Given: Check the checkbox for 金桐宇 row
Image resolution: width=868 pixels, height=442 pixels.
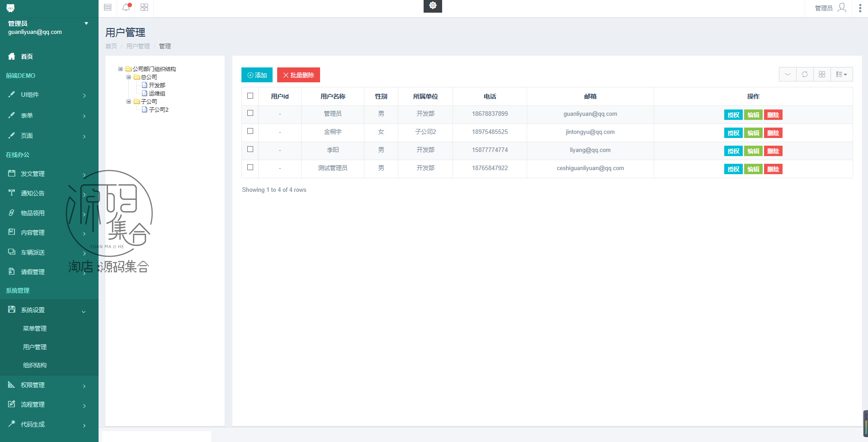Looking at the screenshot, I should 250,131.
